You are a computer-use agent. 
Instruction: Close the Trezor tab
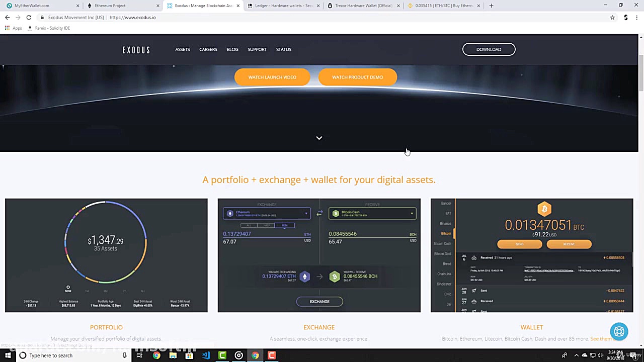click(398, 6)
